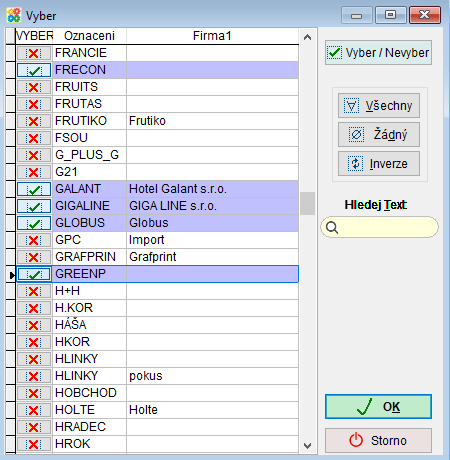
Task: Click the scroll-down arrow of the list
Action: point(307,445)
